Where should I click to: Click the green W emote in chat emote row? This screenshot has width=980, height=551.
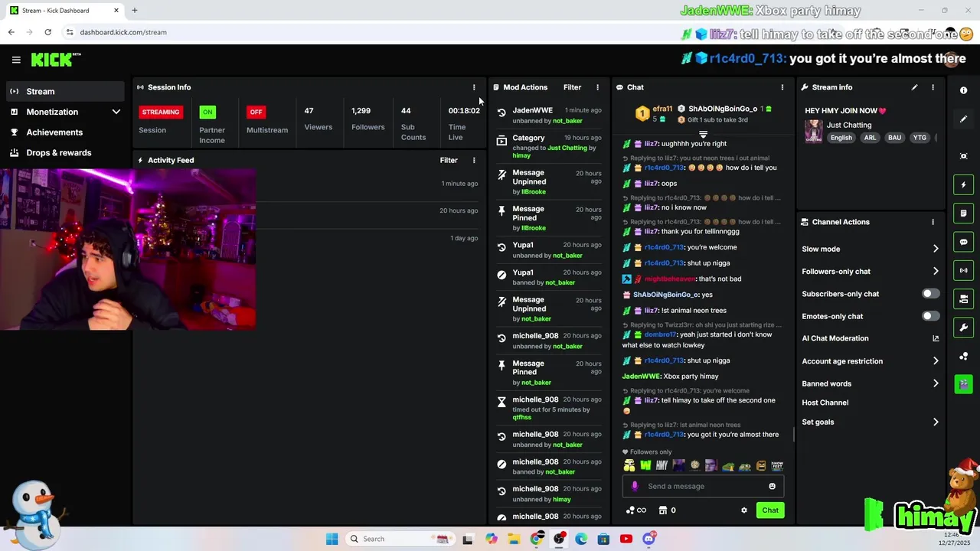click(x=645, y=465)
